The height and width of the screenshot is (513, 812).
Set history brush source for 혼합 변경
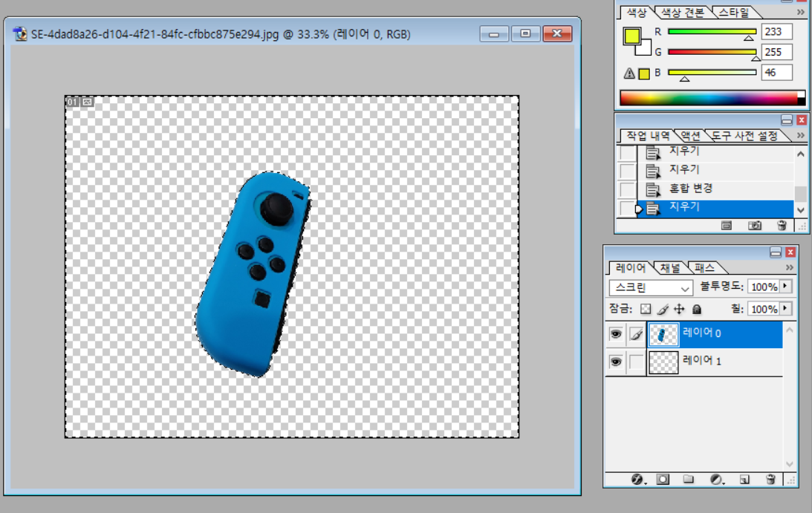(x=628, y=189)
